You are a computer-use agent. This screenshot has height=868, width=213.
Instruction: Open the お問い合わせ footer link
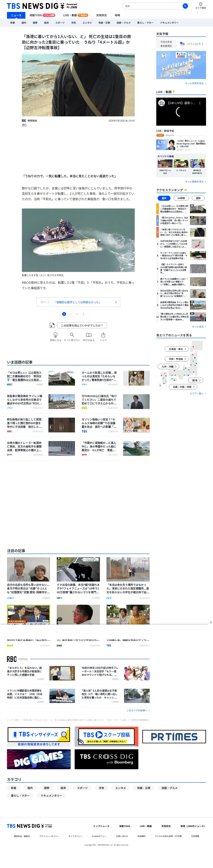pos(122,836)
